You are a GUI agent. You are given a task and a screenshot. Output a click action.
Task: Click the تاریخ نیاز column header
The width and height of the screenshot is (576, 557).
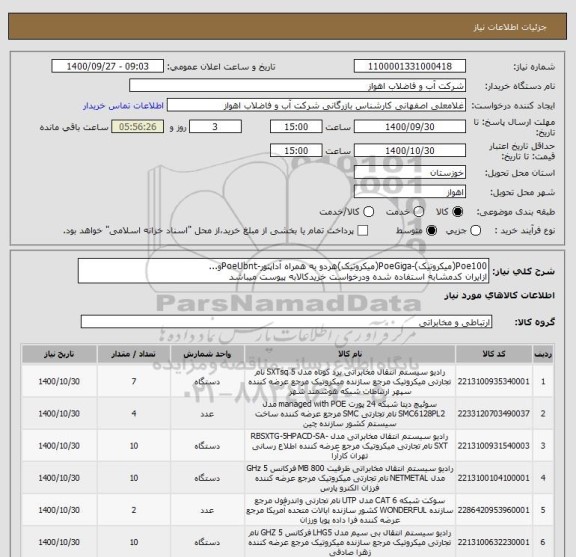[x=59, y=354]
